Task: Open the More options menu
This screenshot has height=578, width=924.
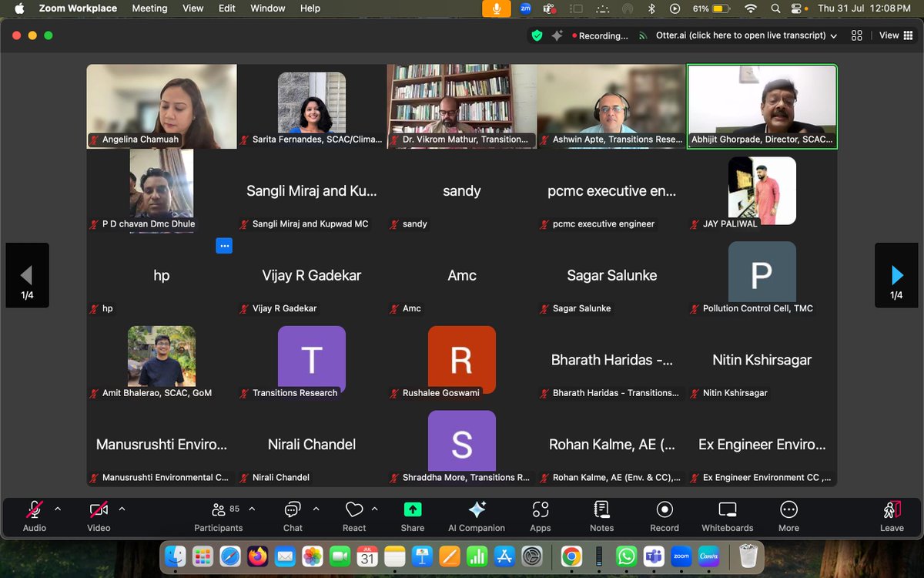Action: (788, 516)
